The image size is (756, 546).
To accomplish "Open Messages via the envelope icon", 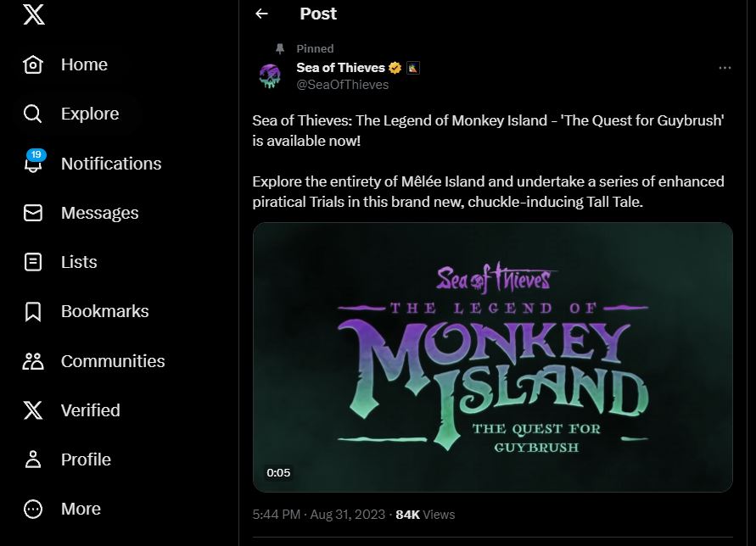I will pyautogui.click(x=32, y=213).
